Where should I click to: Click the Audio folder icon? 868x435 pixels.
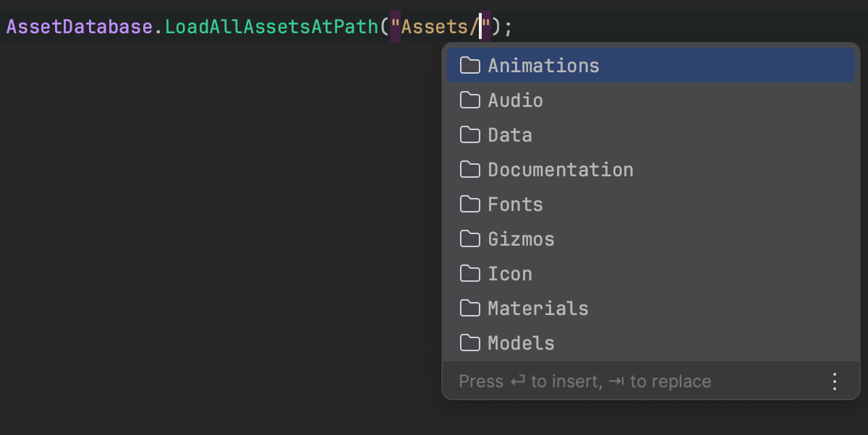(470, 100)
